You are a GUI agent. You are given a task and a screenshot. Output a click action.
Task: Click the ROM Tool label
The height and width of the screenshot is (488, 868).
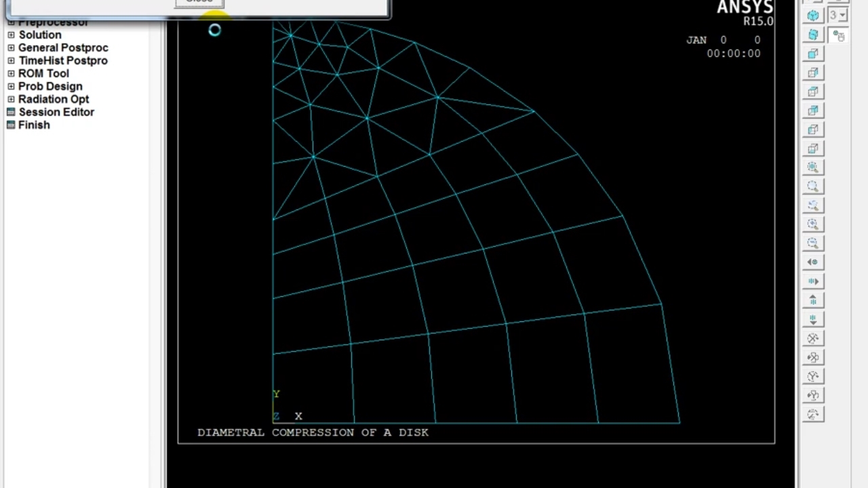(43, 73)
